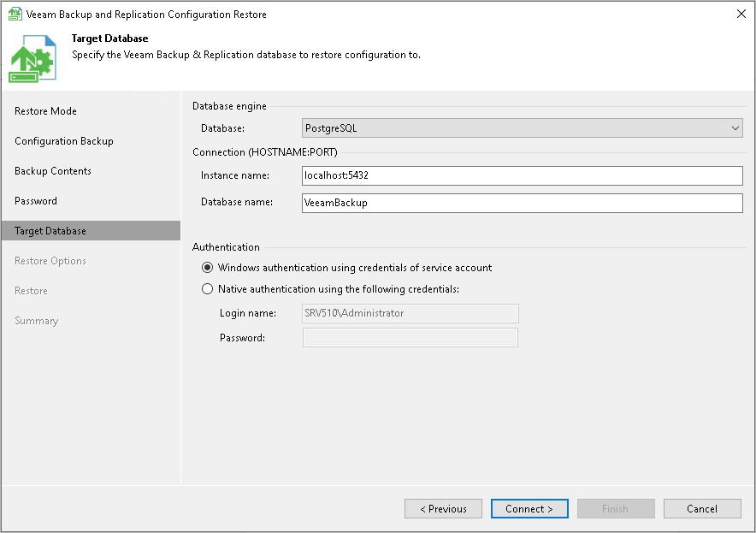Edit the Instance name field showing localhost:5432
The height and width of the screenshot is (533, 756).
click(x=522, y=175)
